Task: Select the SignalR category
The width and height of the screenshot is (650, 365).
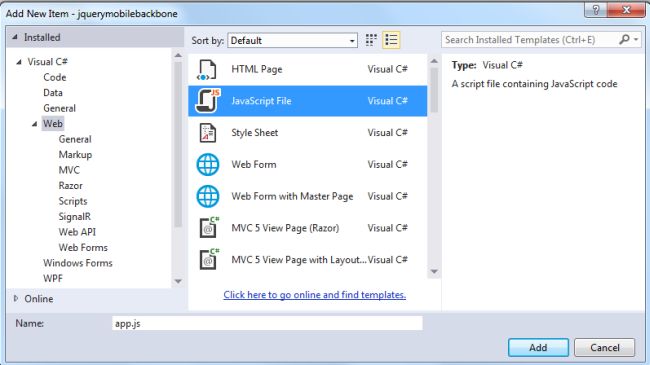Action: 75,217
